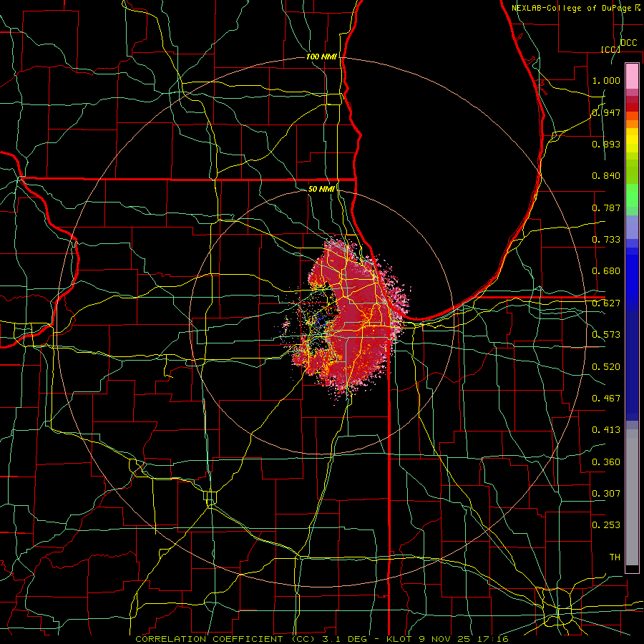Click the 0.947 scale value
Screen dimensions: 644x644
tap(606, 112)
